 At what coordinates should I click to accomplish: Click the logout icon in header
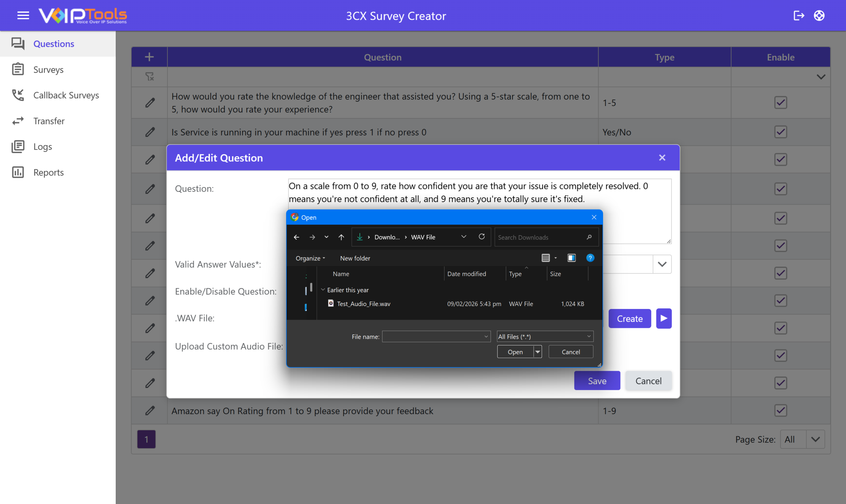(x=798, y=16)
